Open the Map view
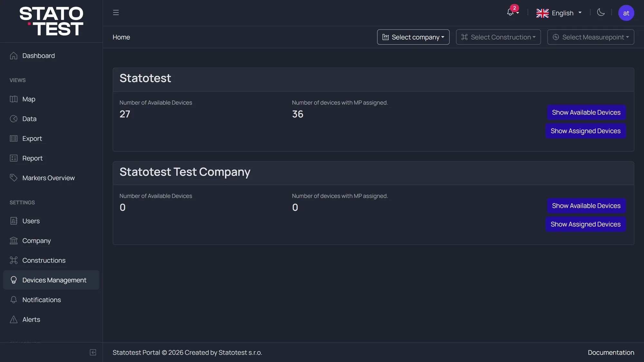 coord(51,99)
